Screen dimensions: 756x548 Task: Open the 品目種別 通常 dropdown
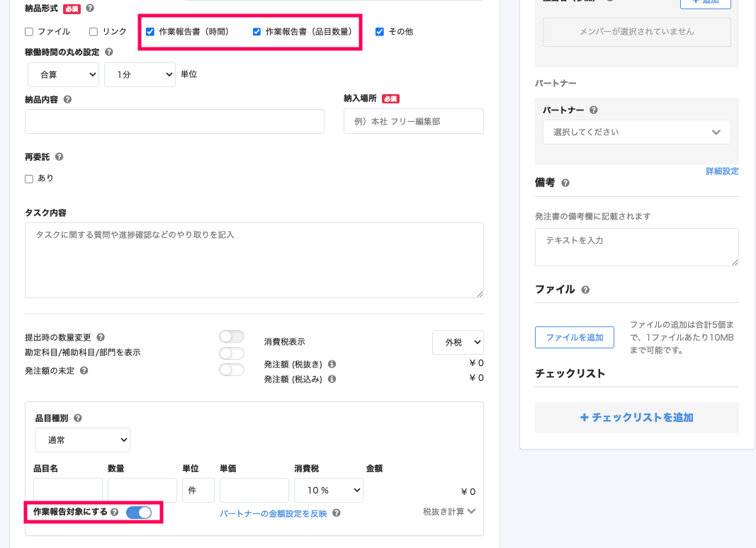point(83,440)
